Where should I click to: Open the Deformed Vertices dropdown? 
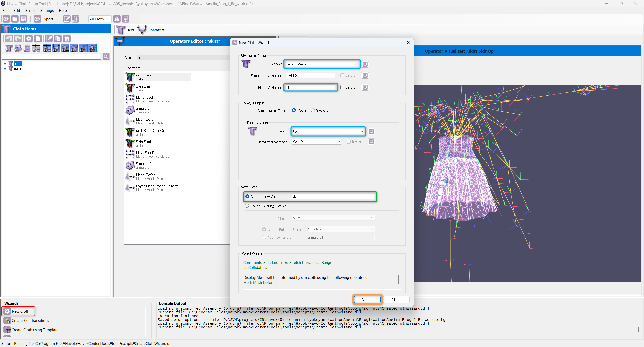tap(316, 142)
